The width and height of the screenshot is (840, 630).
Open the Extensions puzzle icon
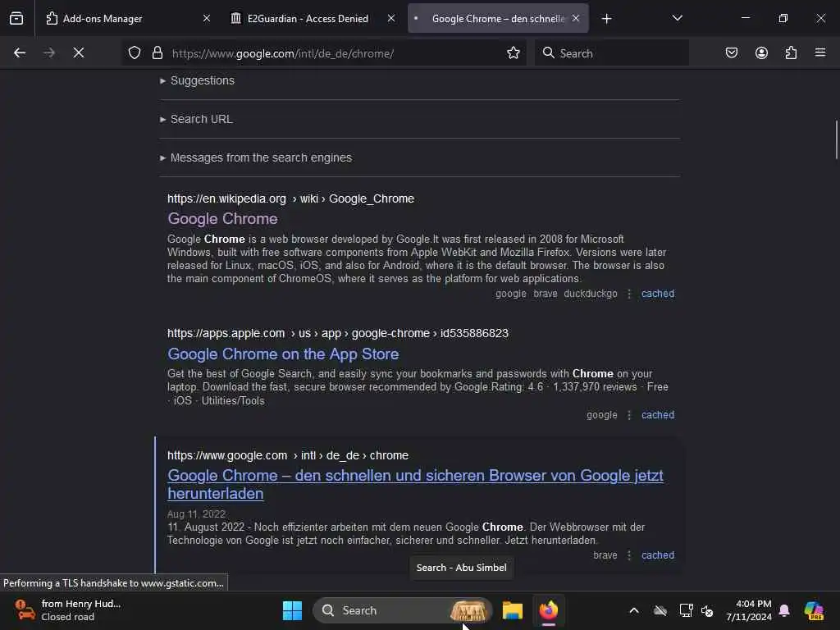click(x=791, y=53)
